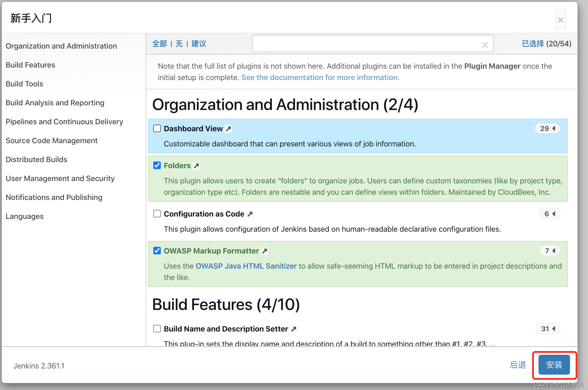Jump to Build Tools category
588x390 pixels.
[x=24, y=84]
